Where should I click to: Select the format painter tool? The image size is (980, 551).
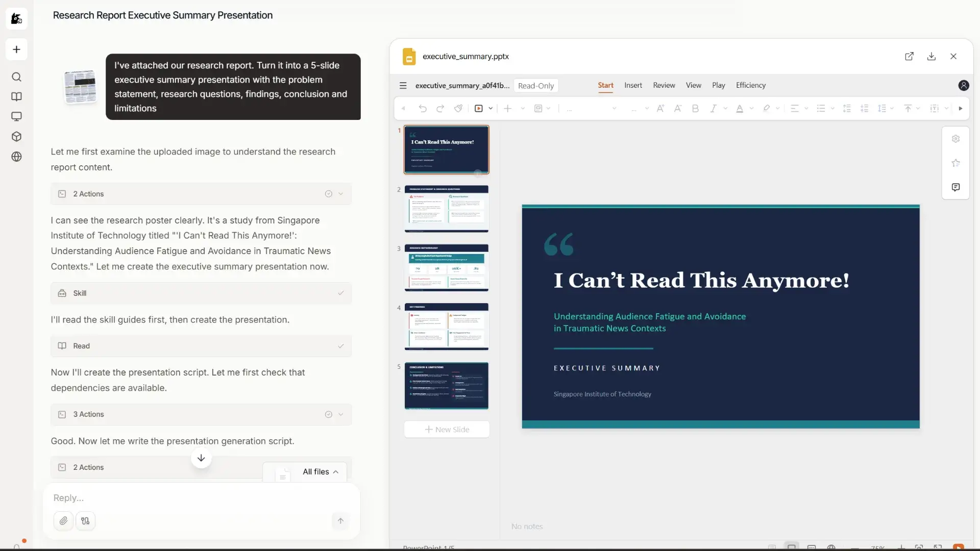tap(458, 109)
